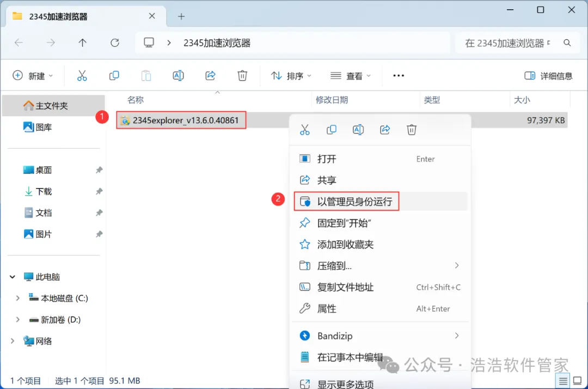The image size is (588, 389).
Task: Expand the 压缩到... submenu
Action: pyautogui.click(x=457, y=265)
